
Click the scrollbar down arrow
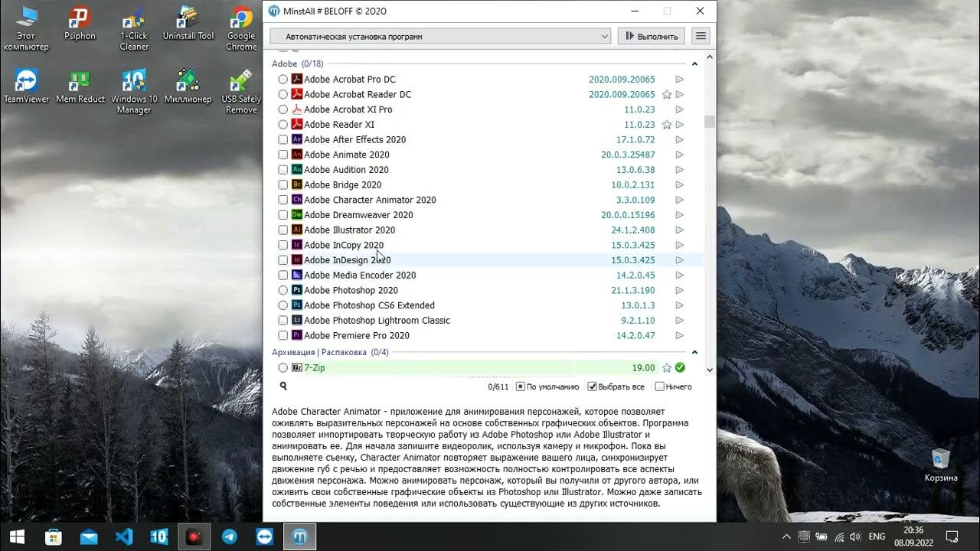click(709, 370)
